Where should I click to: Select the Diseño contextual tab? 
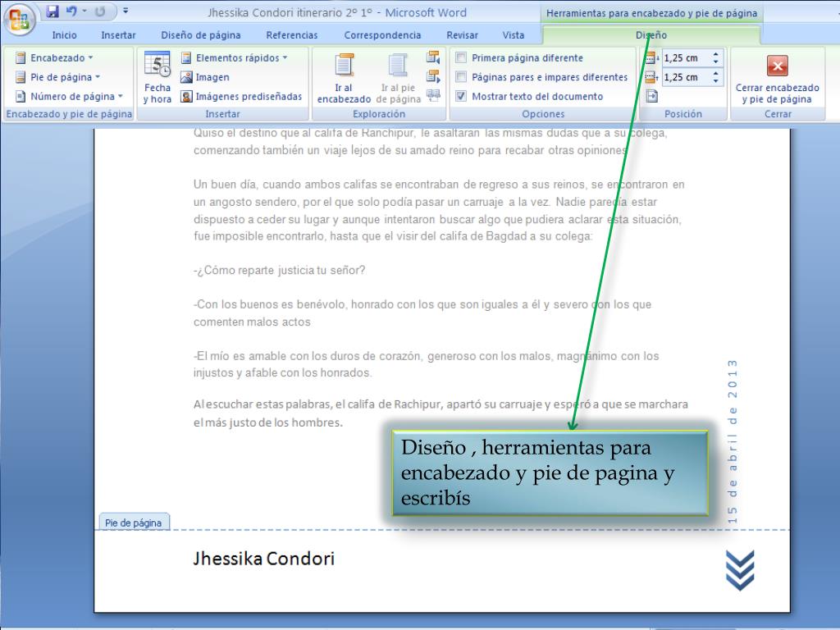pyautogui.click(x=651, y=34)
